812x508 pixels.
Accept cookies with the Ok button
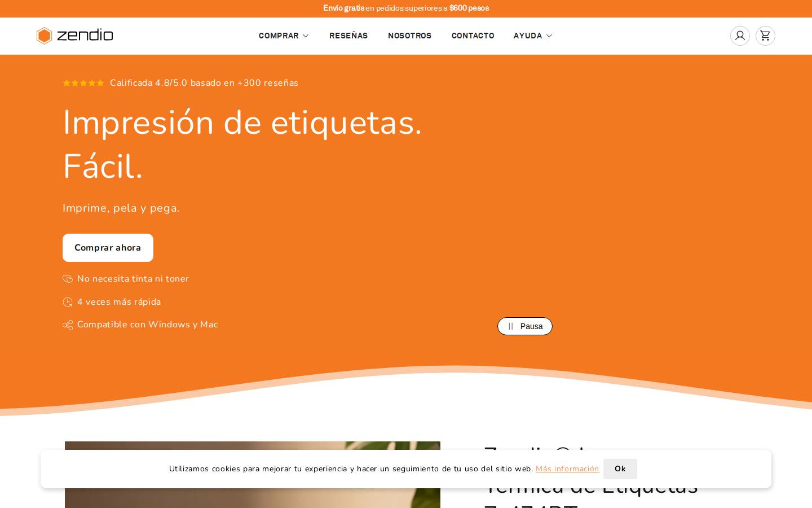pyautogui.click(x=620, y=469)
